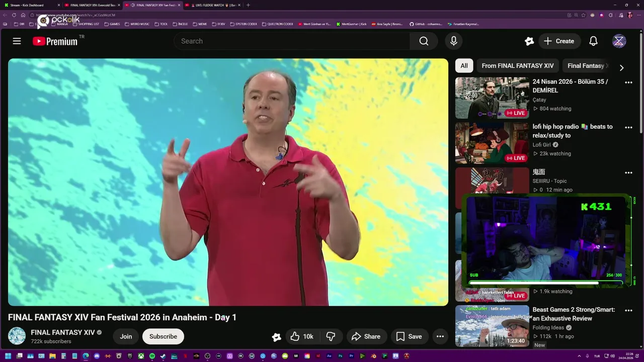
Task: Open MertGünhan Kick bookmark
Action: point(351,24)
